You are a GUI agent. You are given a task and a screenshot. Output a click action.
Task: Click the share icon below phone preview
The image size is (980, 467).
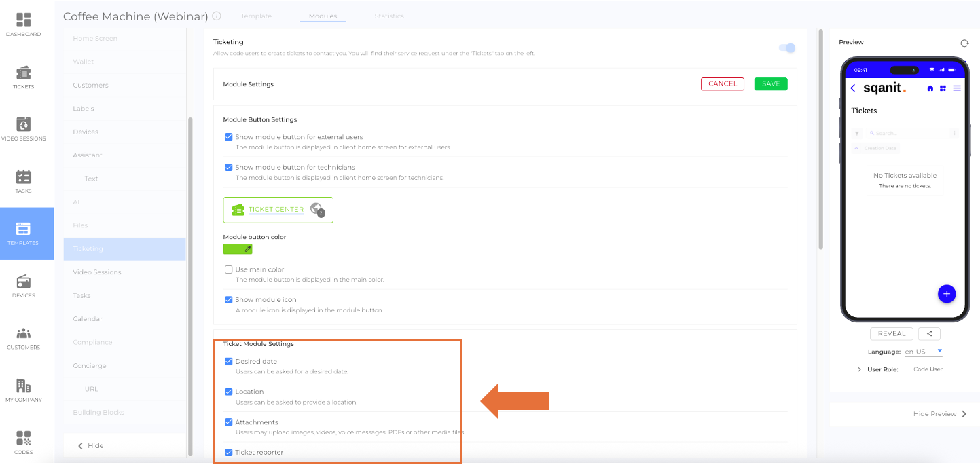coord(929,333)
